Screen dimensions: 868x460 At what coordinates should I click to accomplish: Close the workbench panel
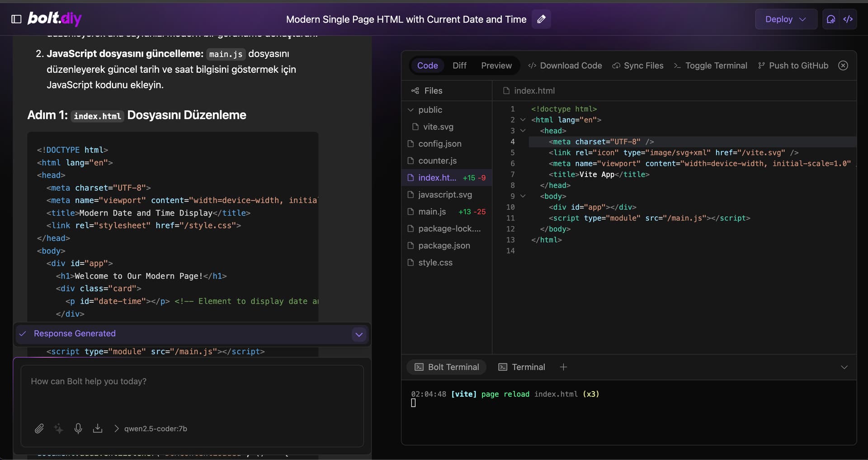(x=843, y=66)
